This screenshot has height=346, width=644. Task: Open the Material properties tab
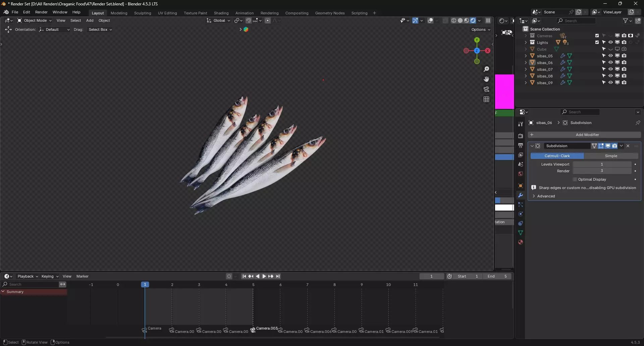pyautogui.click(x=521, y=242)
